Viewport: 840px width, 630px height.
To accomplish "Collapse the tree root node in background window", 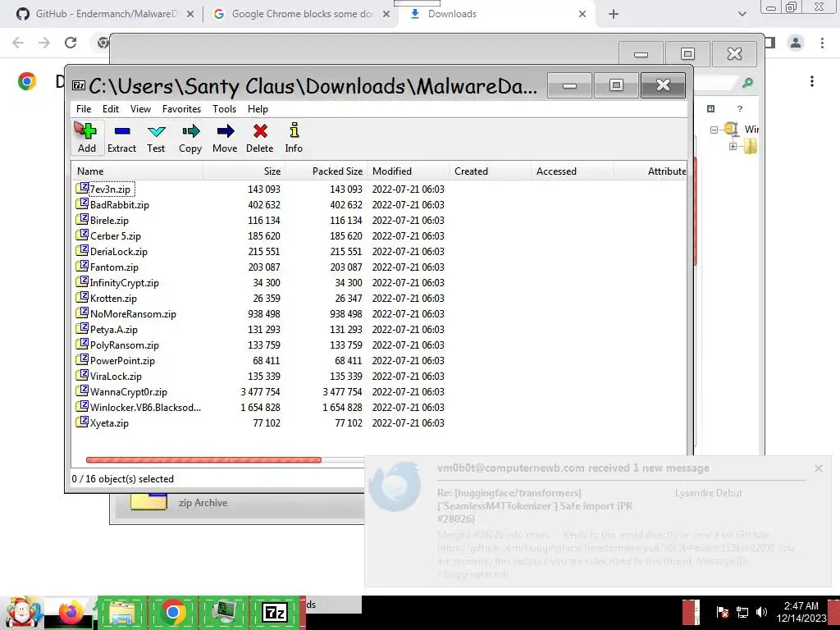I will (x=714, y=130).
